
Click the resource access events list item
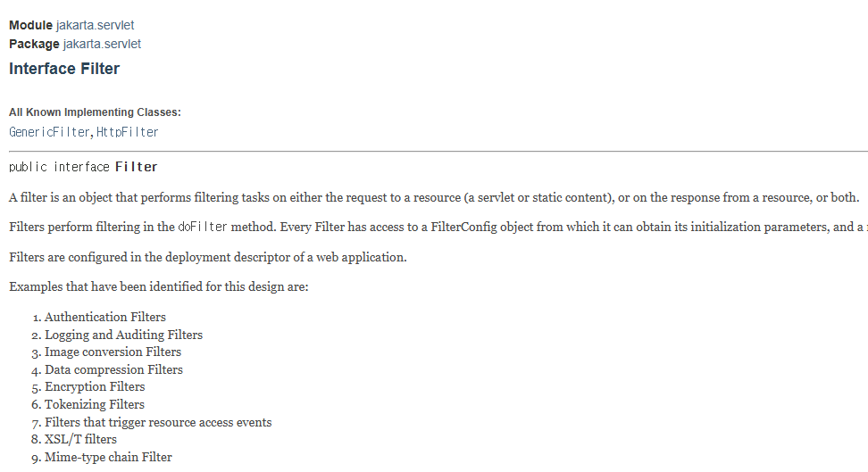(158, 422)
